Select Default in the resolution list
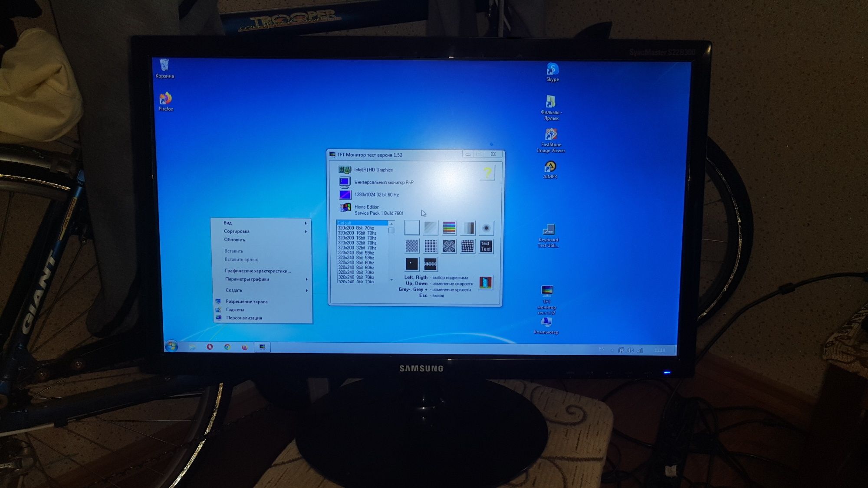868x488 pixels. point(362,223)
